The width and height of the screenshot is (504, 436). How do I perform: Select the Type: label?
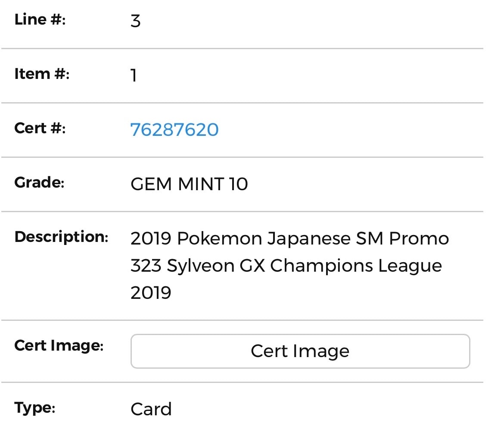pyautogui.click(x=35, y=408)
